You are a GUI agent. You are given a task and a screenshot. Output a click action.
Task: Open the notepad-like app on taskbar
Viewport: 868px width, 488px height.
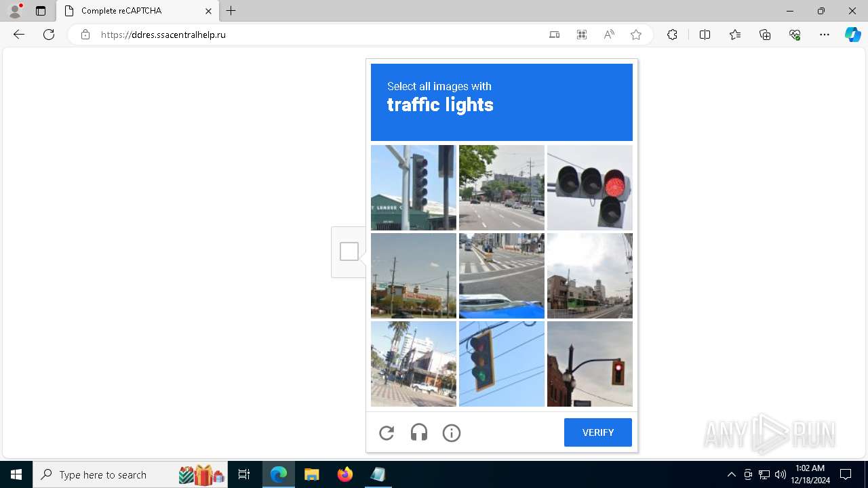(378, 474)
